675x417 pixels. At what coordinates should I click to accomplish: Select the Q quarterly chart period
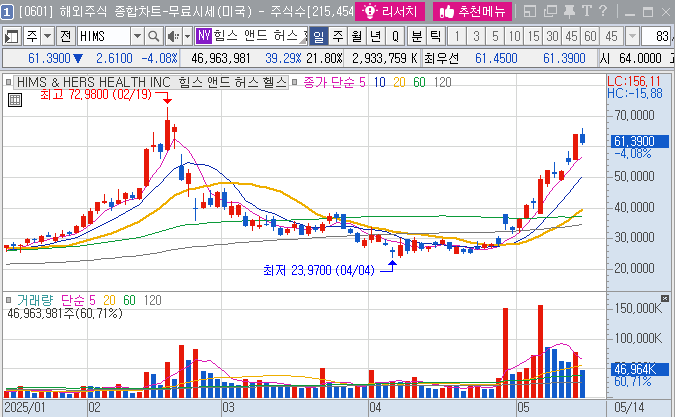tap(395, 37)
